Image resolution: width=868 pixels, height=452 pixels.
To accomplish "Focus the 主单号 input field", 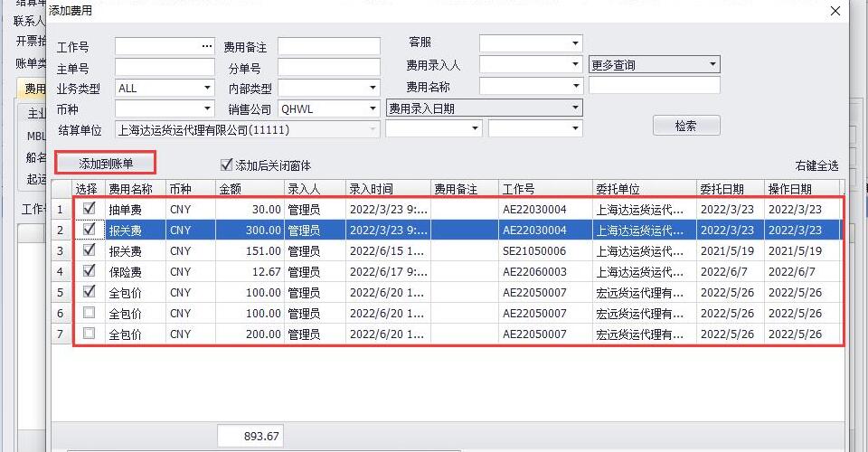I will (164, 67).
